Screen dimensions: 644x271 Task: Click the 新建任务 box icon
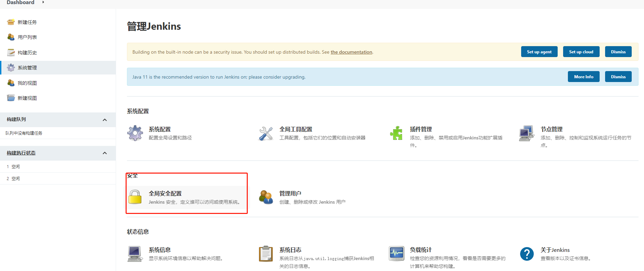11,22
